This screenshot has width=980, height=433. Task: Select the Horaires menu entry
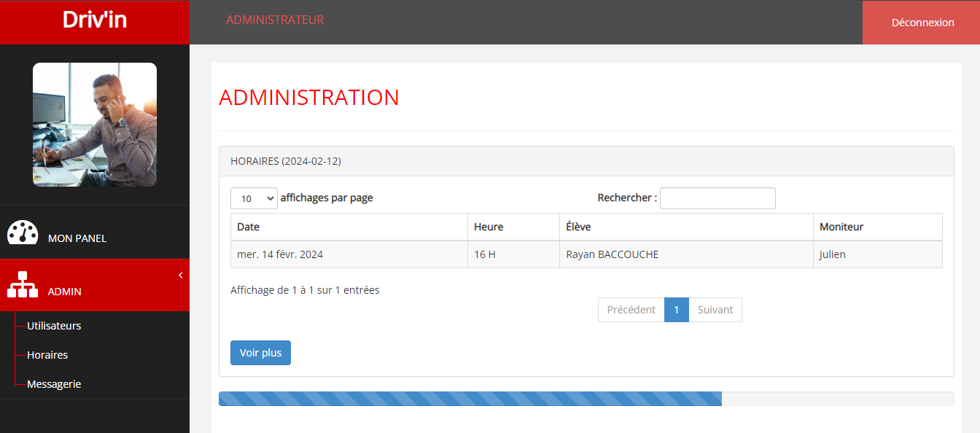click(x=47, y=354)
